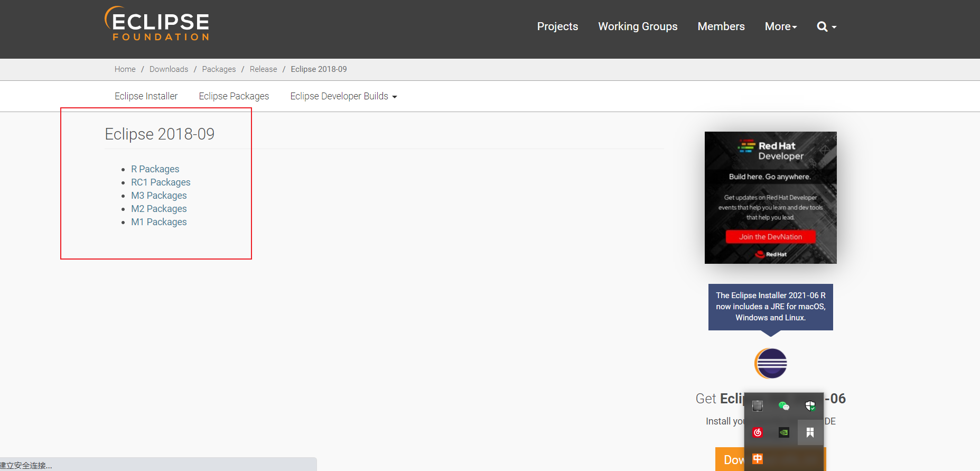Click the white bookmark-shaped tray icon
Viewport: 980px width, 471px height.
coord(810,432)
